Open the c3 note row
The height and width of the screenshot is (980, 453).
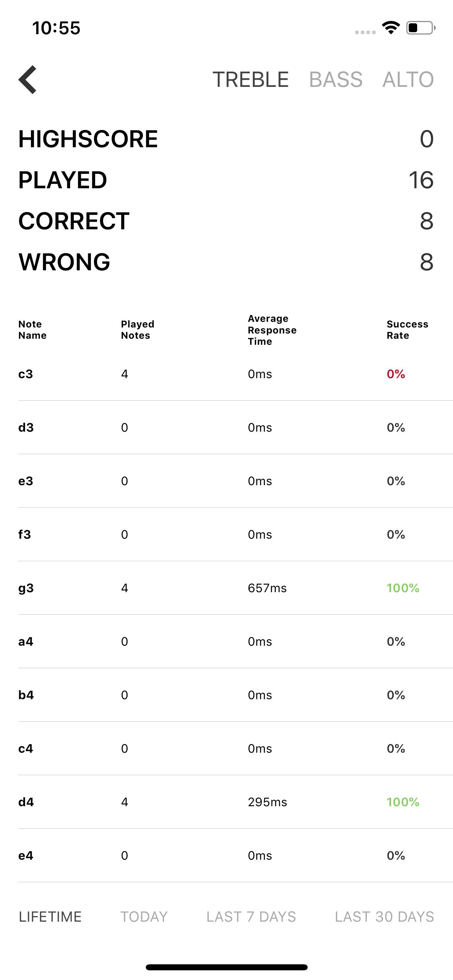pyautogui.click(x=236, y=374)
